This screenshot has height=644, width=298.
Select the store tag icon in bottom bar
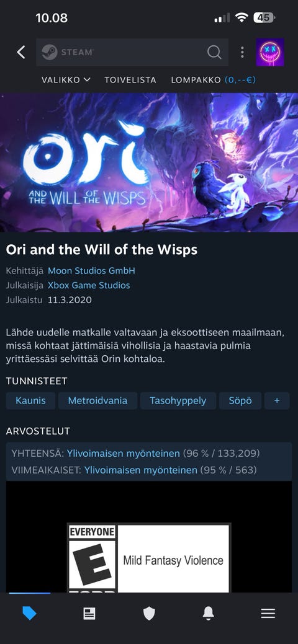(29, 614)
